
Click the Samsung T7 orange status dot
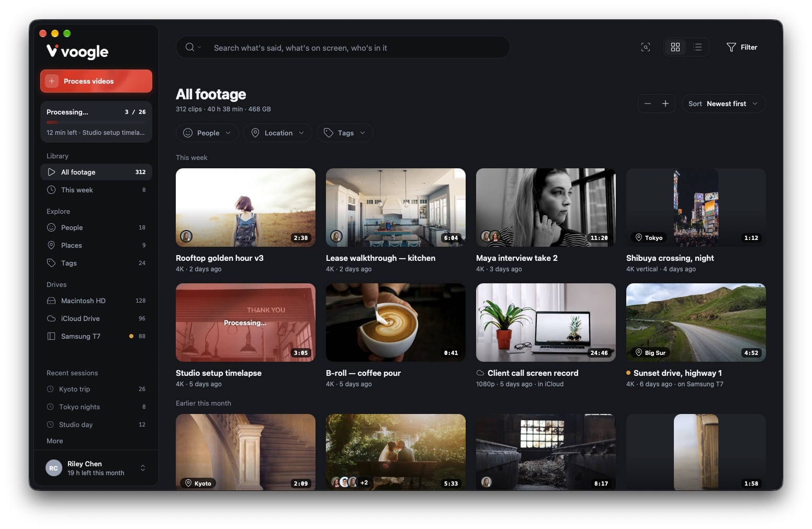point(131,336)
